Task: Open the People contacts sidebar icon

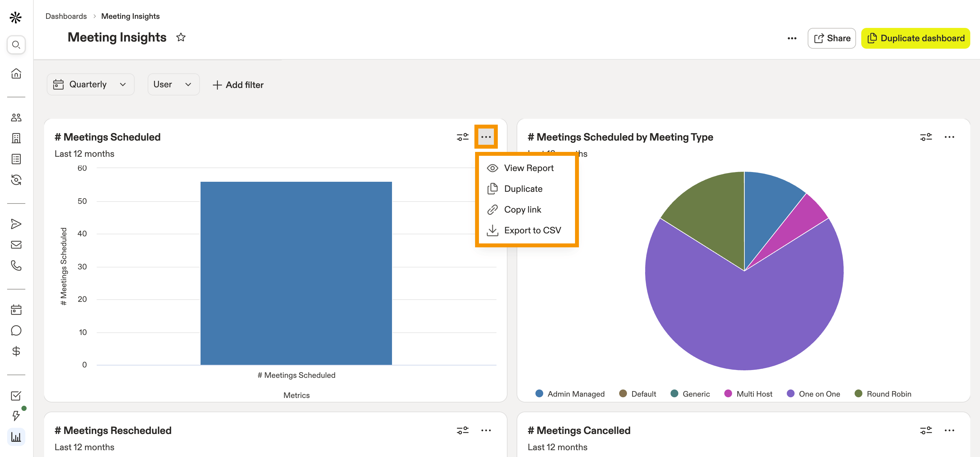Action: [x=16, y=117]
